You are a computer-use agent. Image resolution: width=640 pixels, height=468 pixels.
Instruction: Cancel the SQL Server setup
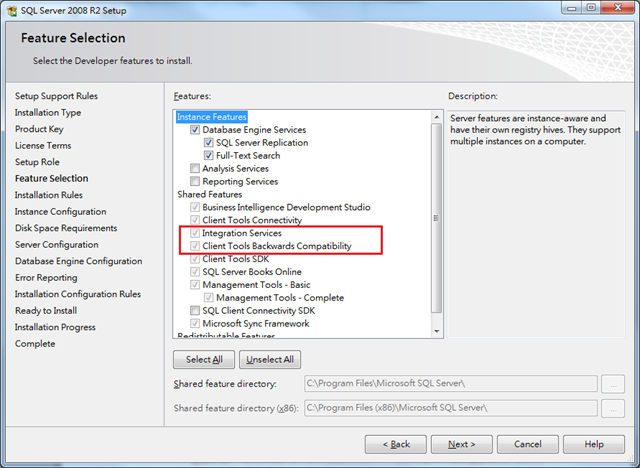(528, 444)
